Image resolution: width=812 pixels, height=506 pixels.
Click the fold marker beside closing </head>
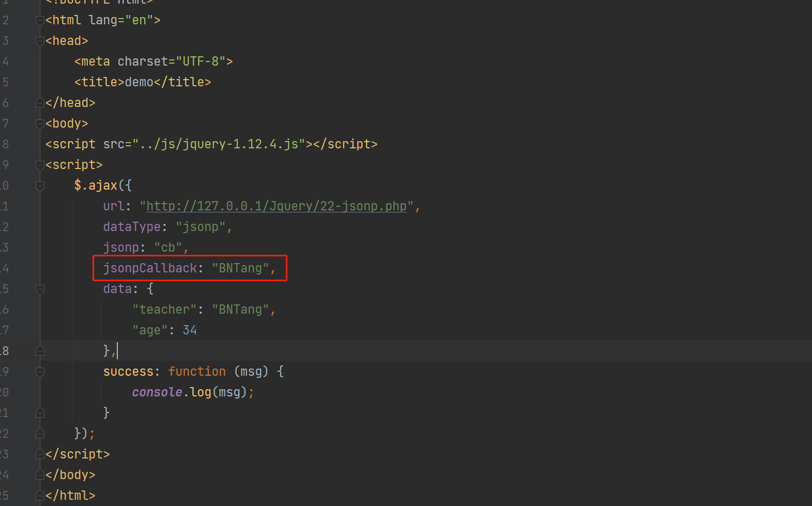pyautogui.click(x=40, y=103)
